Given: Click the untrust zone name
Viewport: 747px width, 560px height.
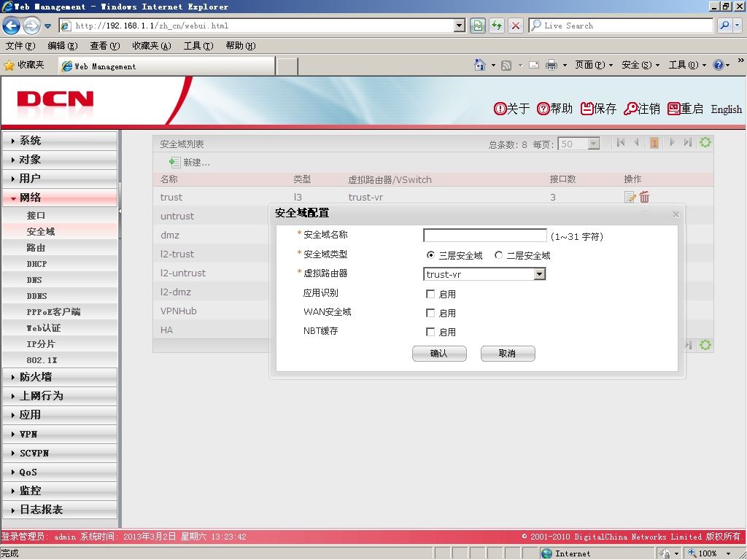Looking at the screenshot, I should [x=177, y=216].
